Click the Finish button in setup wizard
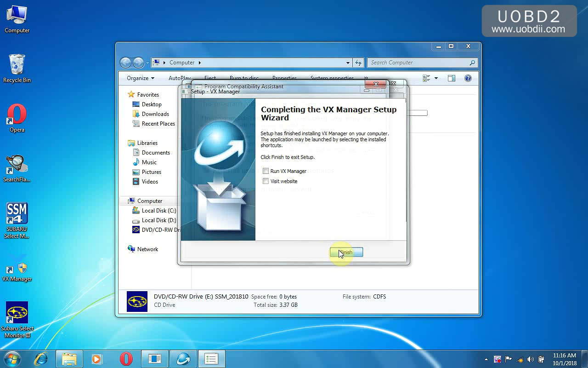This screenshot has width=588, height=368. [x=346, y=252]
